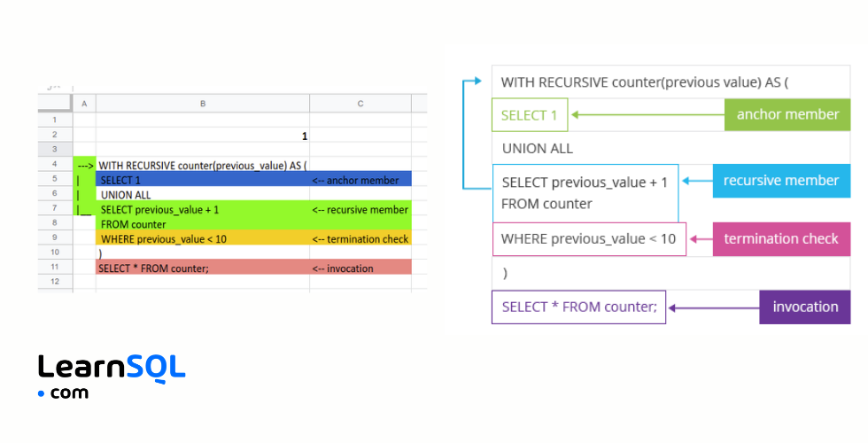Click the '<-- recursive member' spreadsheet cell
Screen dimensions: 868x443
[x=360, y=208]
